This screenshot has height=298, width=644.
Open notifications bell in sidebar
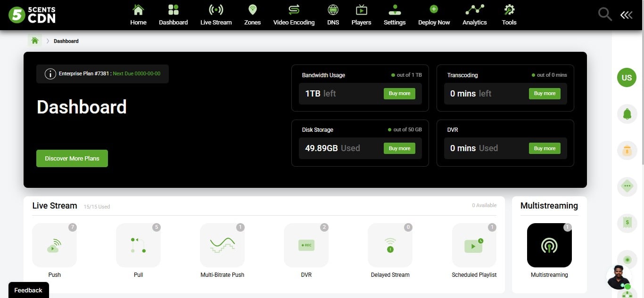click(x=627, y=114)
